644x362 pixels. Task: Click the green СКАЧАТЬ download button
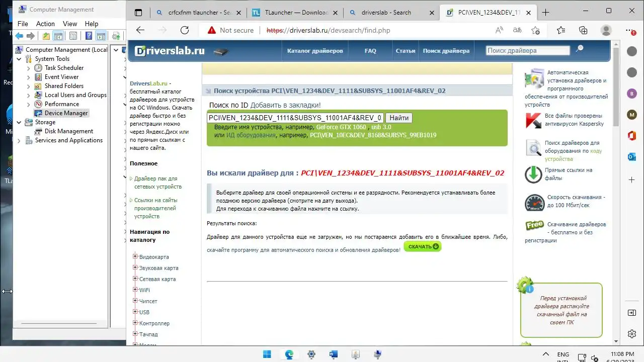point(423,246)
